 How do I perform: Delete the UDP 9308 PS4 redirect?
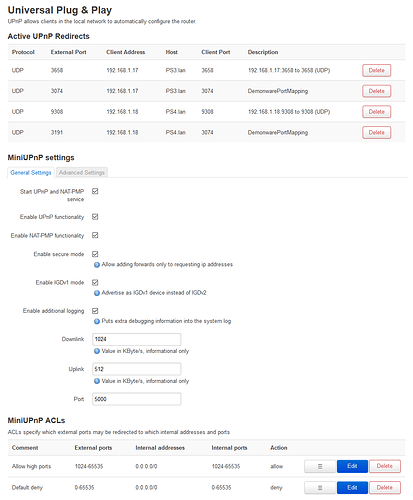pyautogui.click(x=376, y=112)
